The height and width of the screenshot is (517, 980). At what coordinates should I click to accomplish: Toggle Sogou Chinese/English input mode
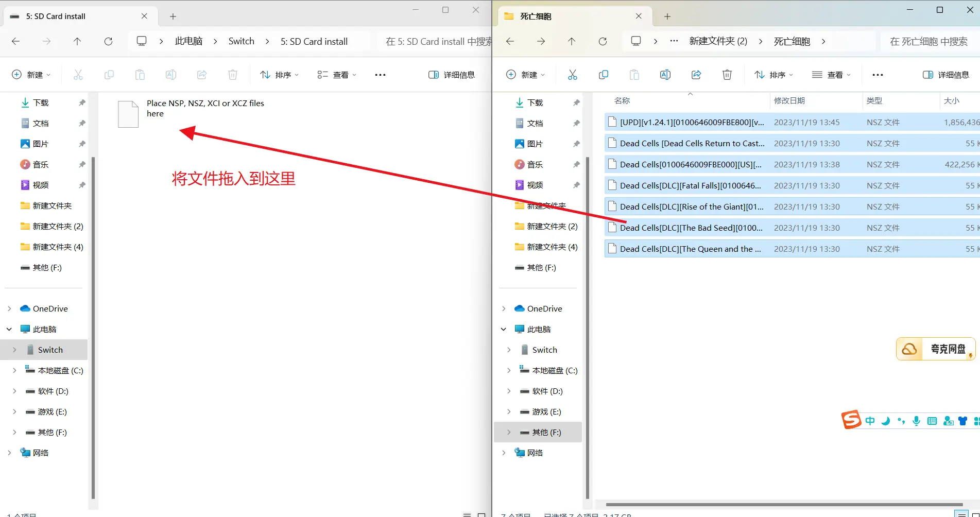(x=870, y=421)
